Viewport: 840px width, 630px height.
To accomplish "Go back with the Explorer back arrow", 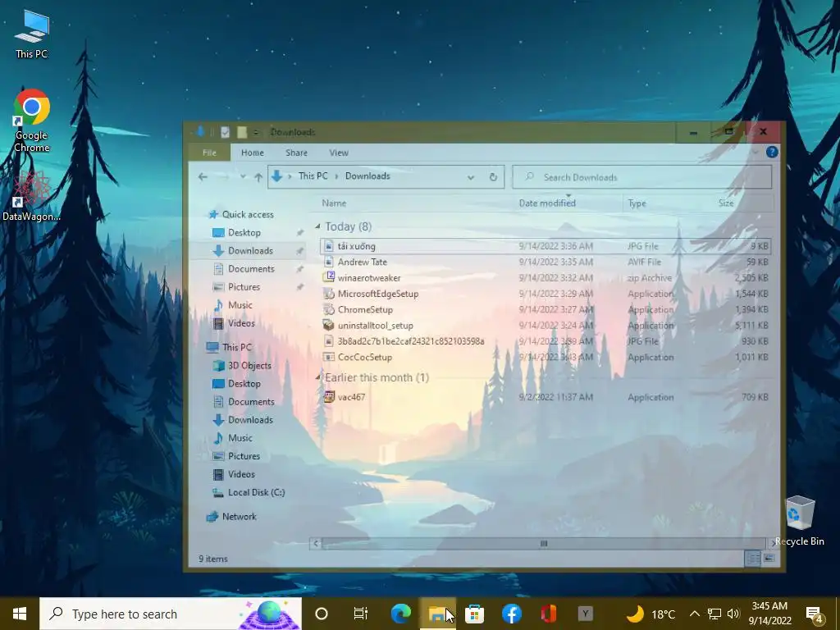I will [203, 177].
